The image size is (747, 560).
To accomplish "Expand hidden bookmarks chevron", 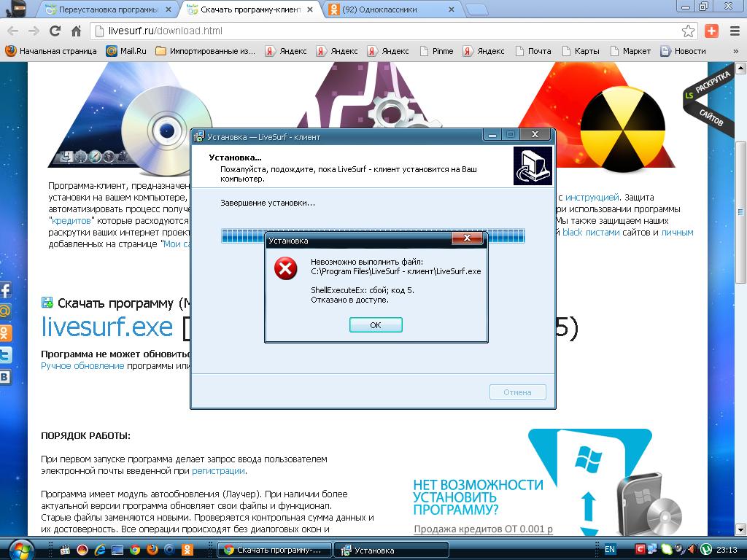I will pos(735,52).
